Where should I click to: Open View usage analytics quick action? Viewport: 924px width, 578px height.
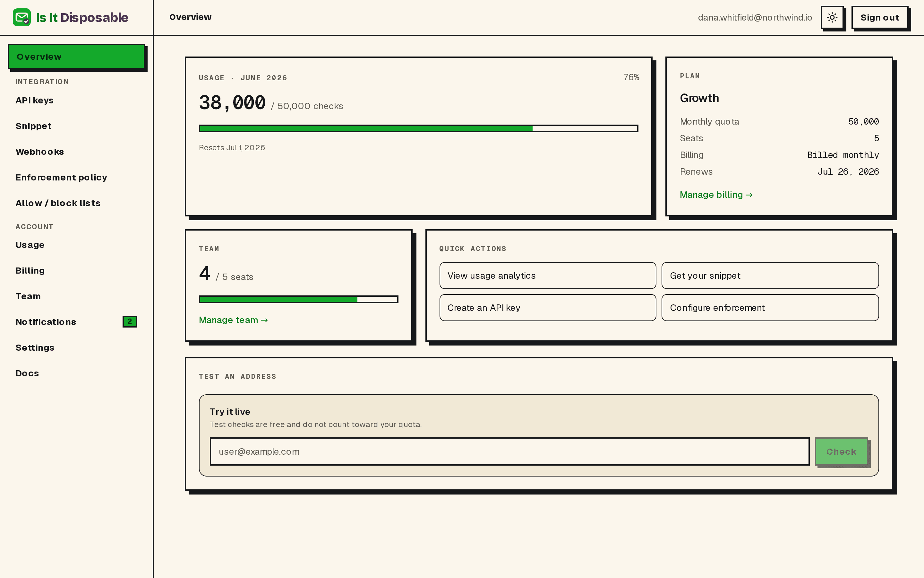click(548, 276)
